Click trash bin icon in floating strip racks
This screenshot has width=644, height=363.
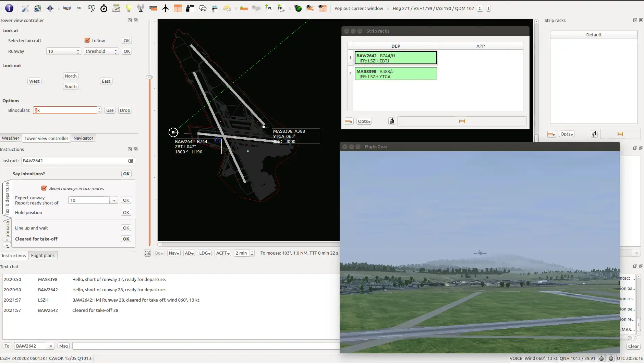pos(392,121)
